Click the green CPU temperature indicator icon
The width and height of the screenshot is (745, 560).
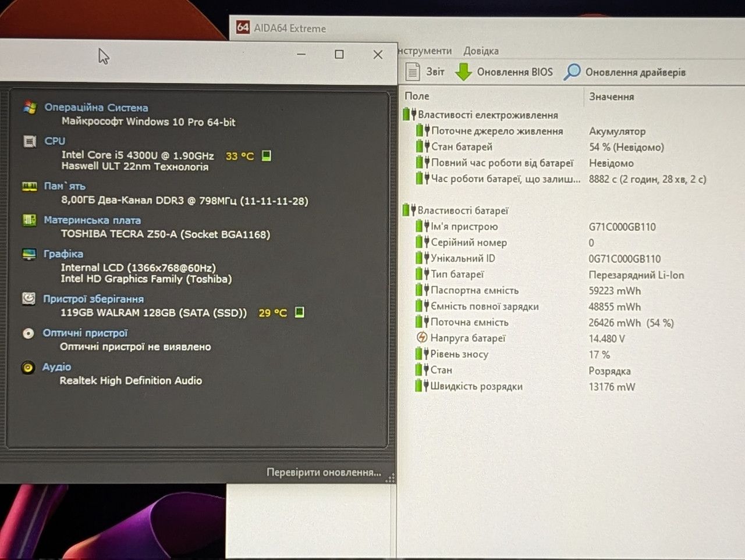(x=266, y=156)
